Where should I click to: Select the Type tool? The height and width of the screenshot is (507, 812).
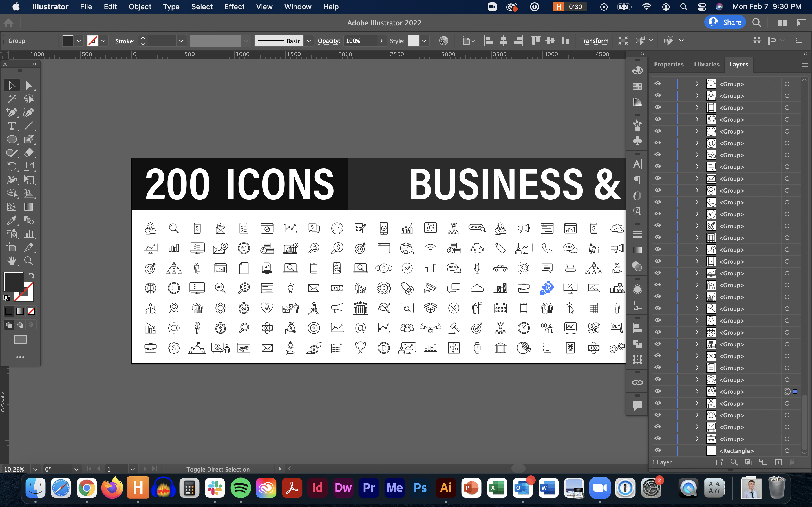coord(12,126)
